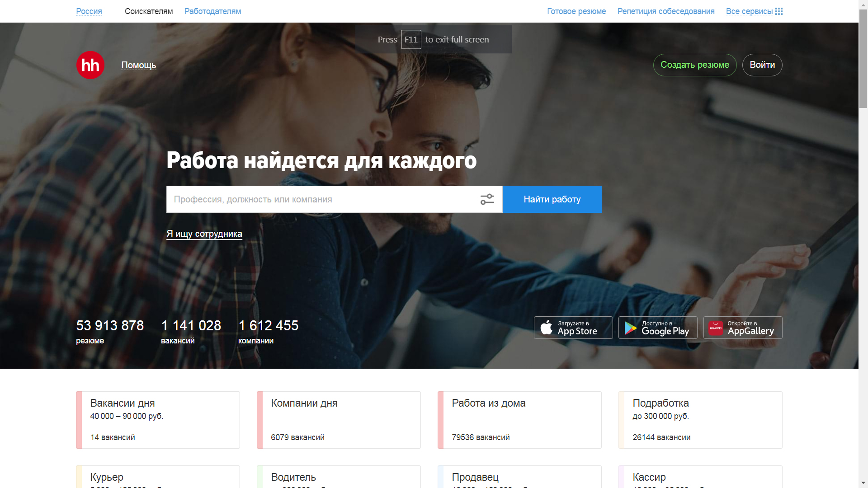
Task: Open Huawei AppGallery badge
Action: 743,328
